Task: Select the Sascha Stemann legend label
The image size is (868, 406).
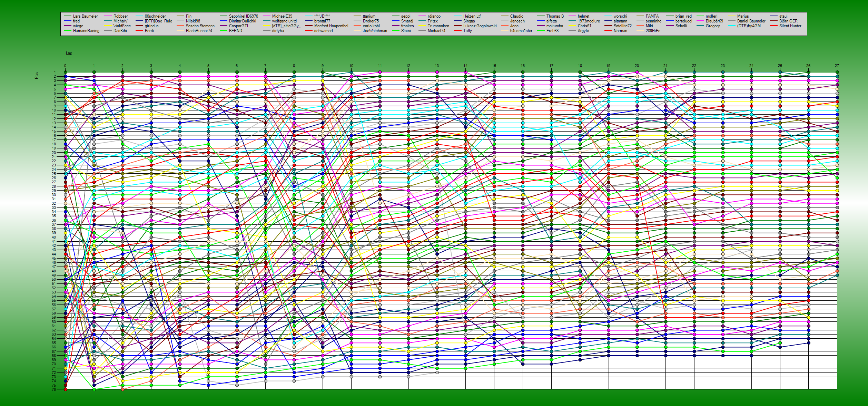Action: coord(200,26)
